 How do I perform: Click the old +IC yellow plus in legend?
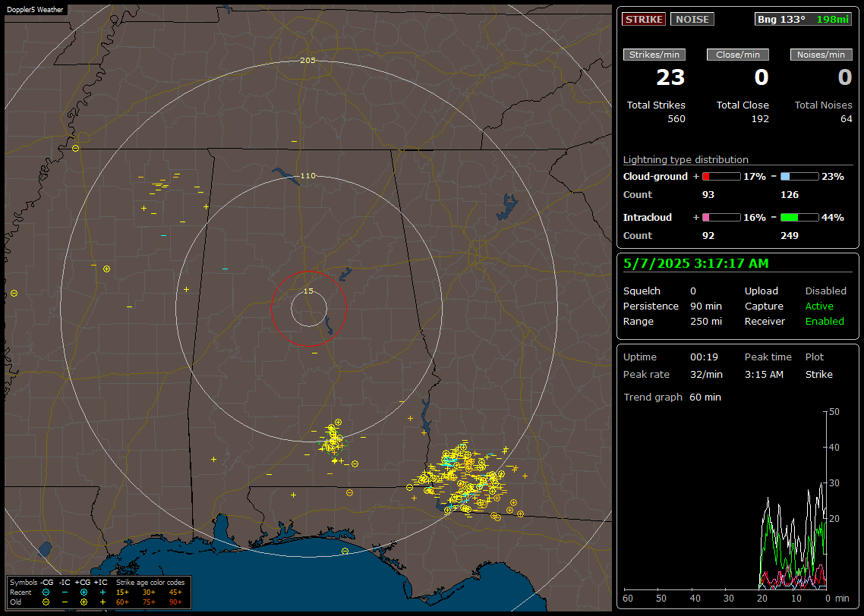102,602
